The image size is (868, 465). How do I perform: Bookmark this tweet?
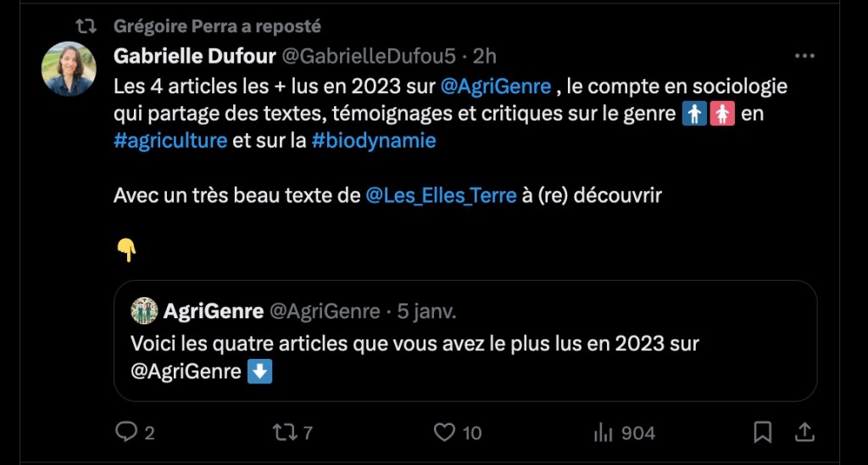coord(763,433)
